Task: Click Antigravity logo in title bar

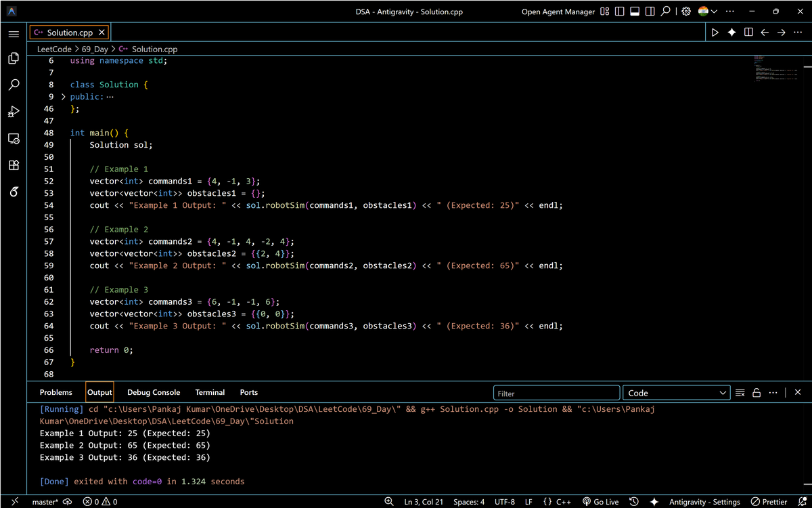Action: click(x=12, y=12)
